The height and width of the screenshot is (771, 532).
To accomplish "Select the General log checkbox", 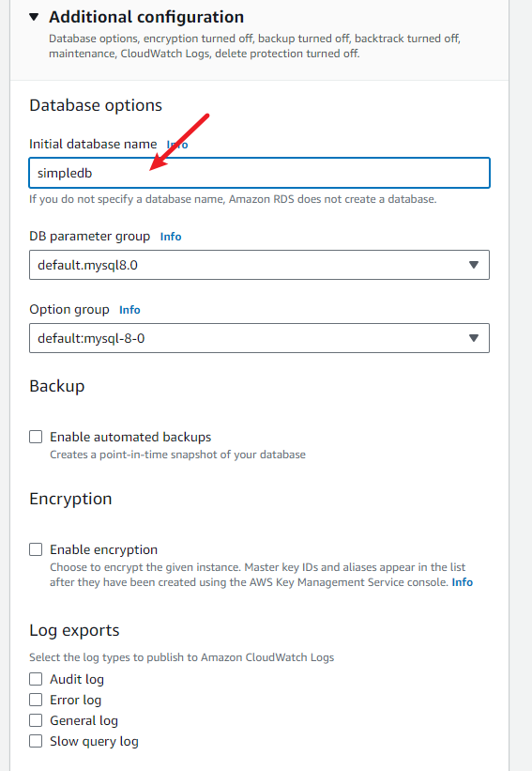I will pos(36,720).
